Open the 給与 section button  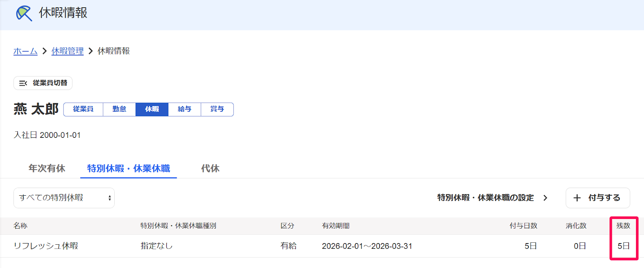pyautogui.click(x=184, y=109)
